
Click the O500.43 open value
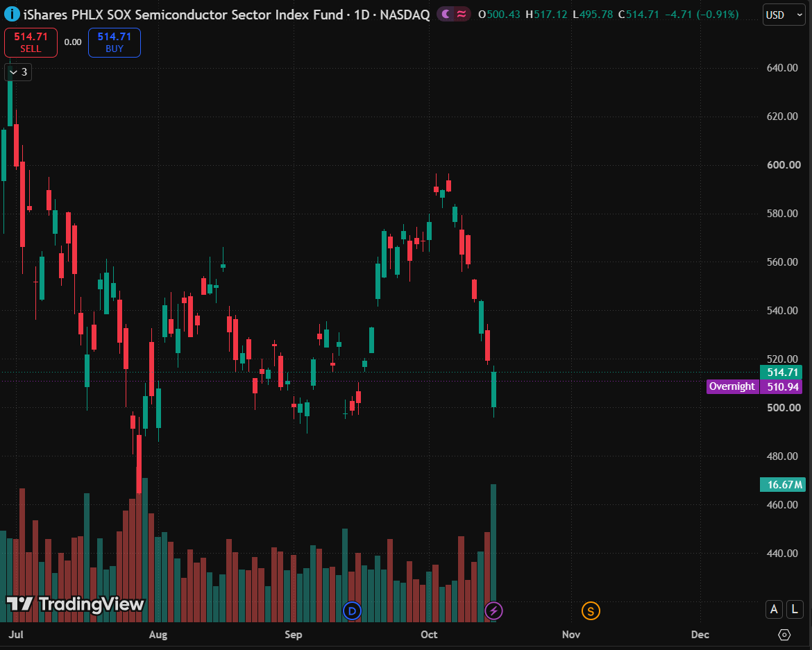pyautogui.click(x=499, y=15)
